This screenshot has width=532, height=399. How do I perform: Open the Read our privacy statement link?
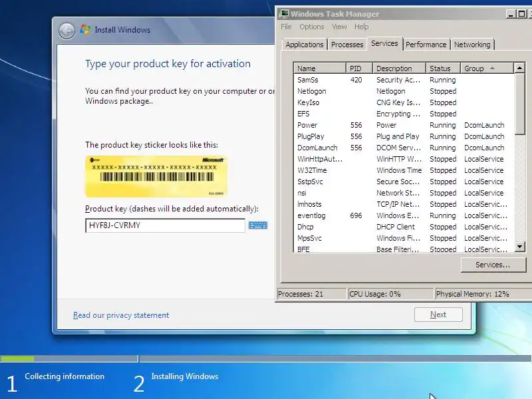(x=121, y=315)
